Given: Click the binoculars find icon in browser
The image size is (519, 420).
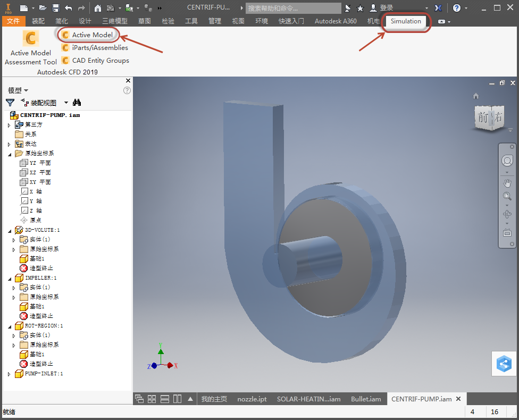Looking at the screenshot, I should click(77, 103).
